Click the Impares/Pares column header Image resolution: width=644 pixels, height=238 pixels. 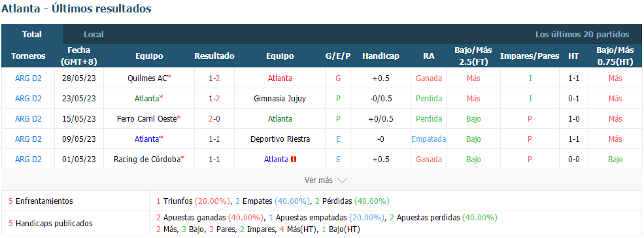pos(530,56)
